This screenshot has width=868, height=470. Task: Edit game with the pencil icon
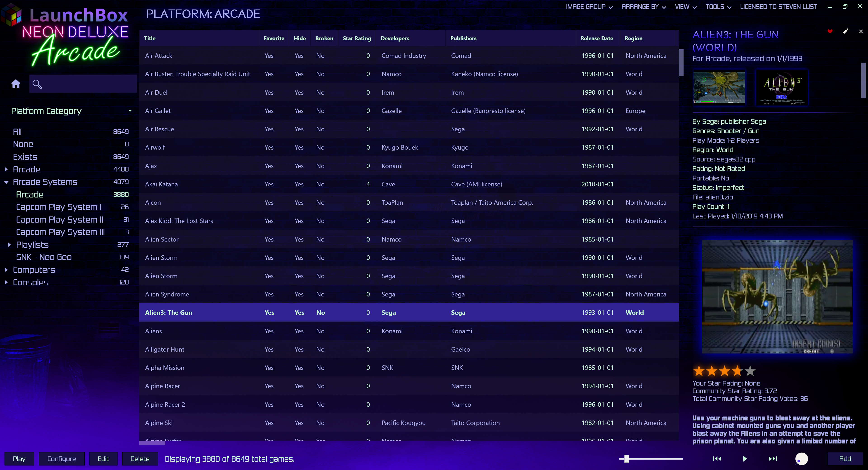[x=845, y=31]
